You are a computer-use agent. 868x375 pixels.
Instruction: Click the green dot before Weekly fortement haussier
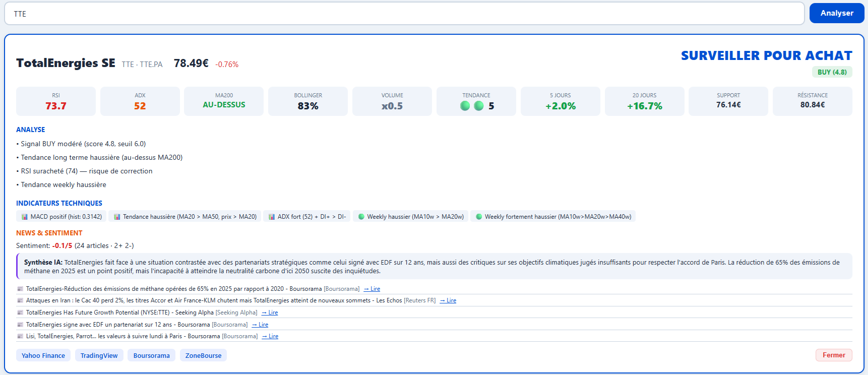click(x=479, y=217)
